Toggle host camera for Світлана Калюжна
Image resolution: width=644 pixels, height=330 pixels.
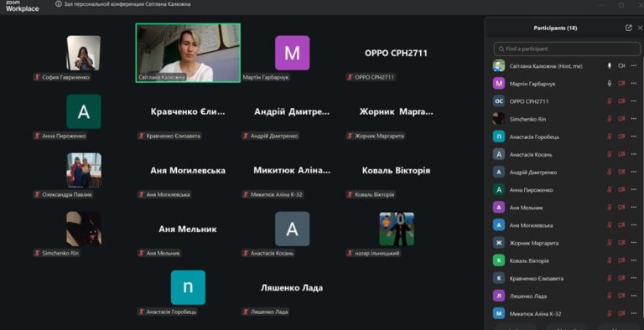[621, 66]
